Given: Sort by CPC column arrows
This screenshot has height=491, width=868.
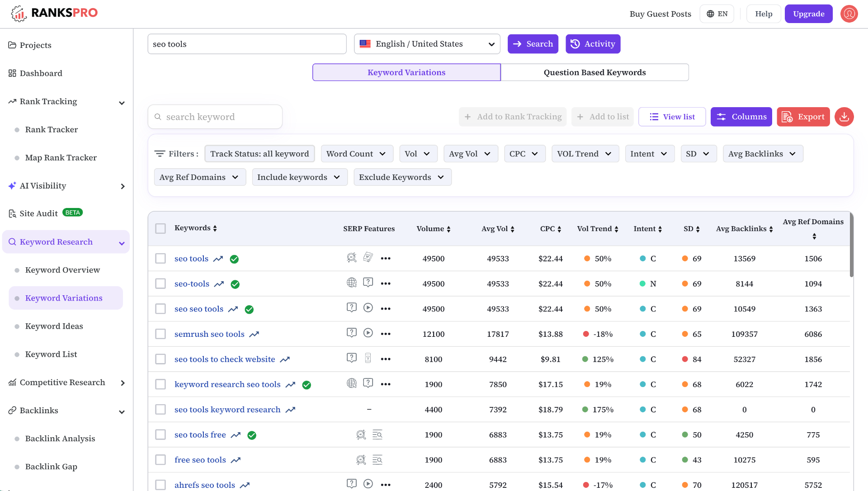Looking at the screenshot, I should pyautogui.click(x=559, y=229).
